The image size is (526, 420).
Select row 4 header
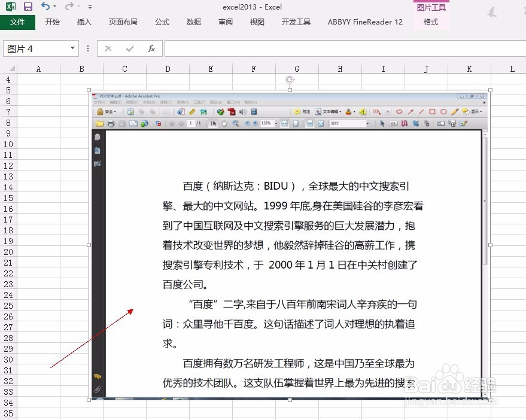8,80
